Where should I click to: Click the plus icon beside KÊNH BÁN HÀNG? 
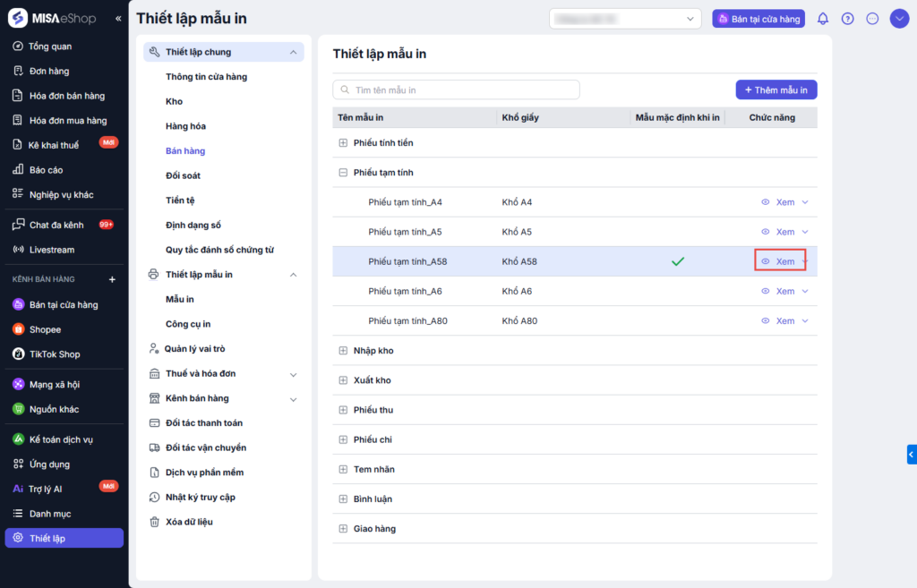(112, 280)
